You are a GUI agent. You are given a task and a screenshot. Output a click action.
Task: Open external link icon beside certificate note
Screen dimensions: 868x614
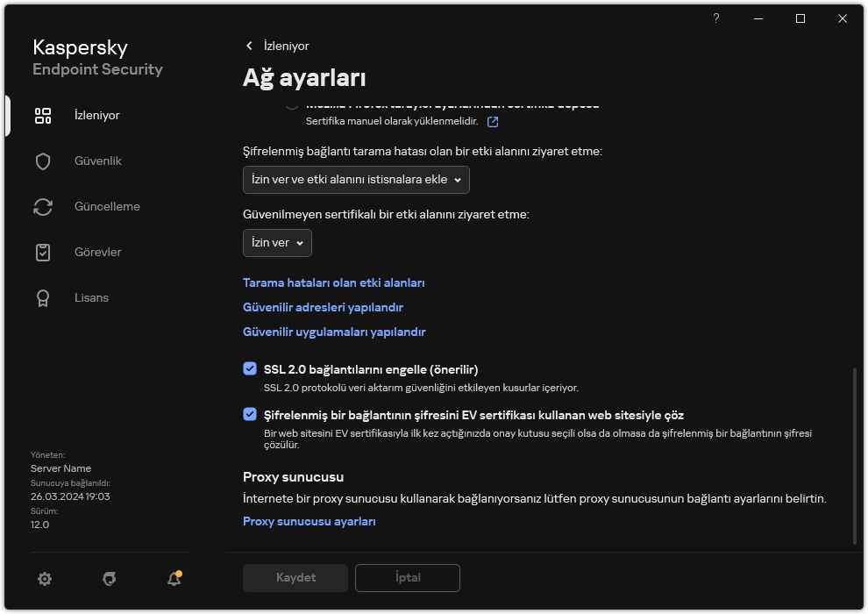[x=493, y=122]
